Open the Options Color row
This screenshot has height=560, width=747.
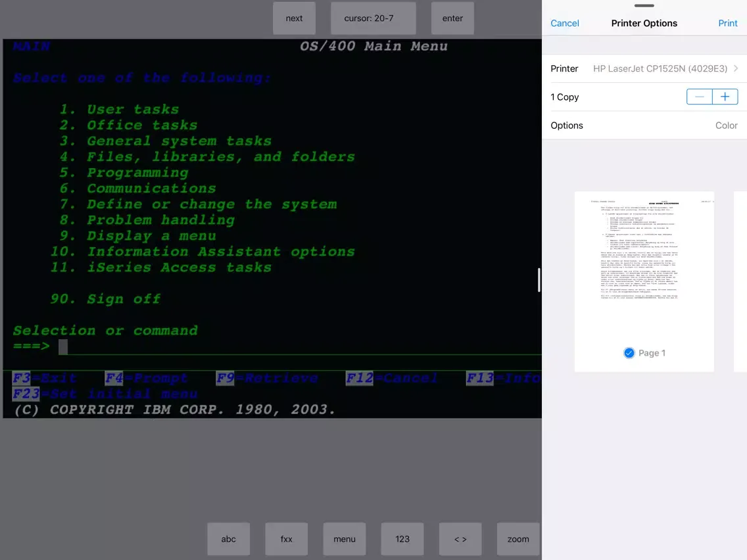[644, 126]
